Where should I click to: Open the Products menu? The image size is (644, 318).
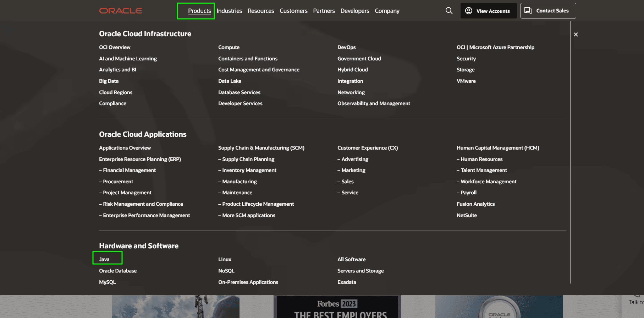199,11
